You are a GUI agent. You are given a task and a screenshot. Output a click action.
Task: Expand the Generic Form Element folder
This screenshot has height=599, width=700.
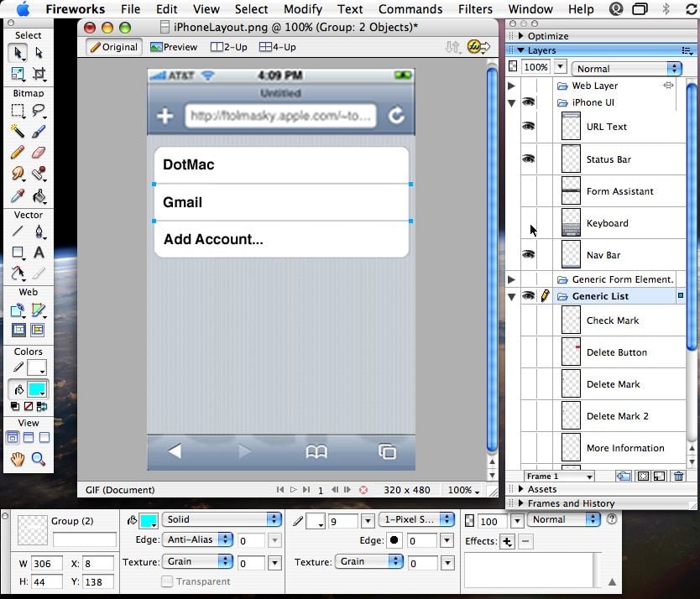pyautogui.click(x=512, y=279)
